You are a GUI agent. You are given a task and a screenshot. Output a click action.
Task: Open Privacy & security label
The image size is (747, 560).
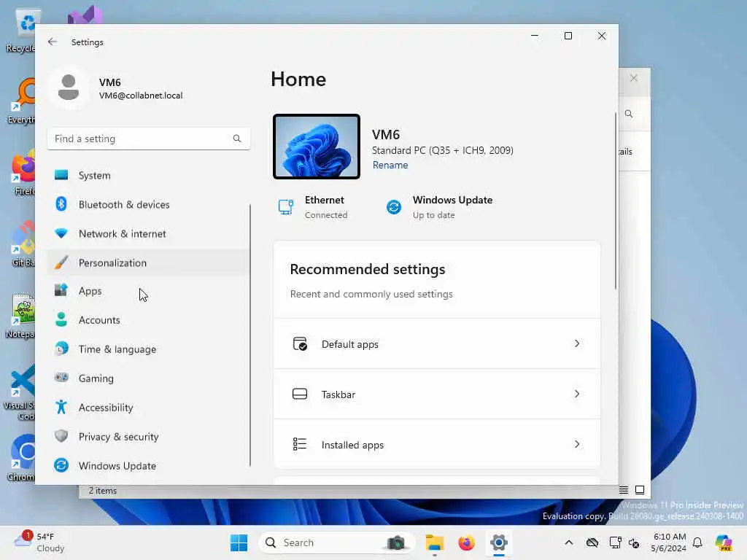118,437
